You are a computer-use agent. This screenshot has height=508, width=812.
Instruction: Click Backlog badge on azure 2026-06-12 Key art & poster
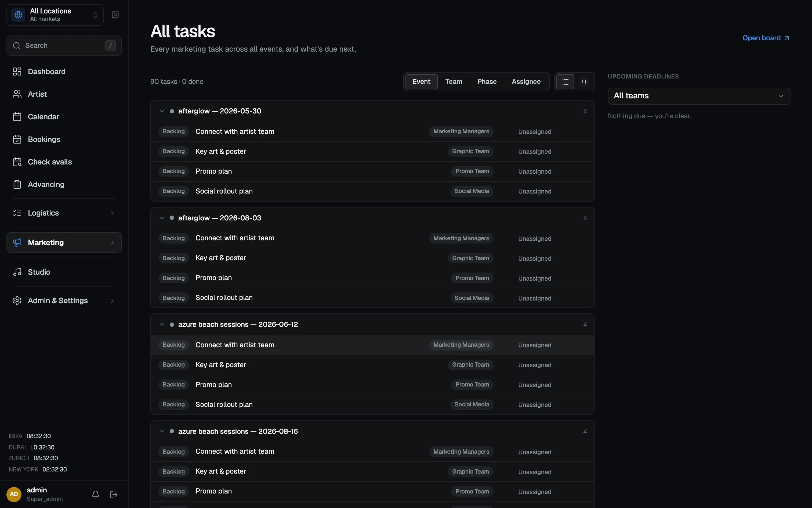point(173,365)
